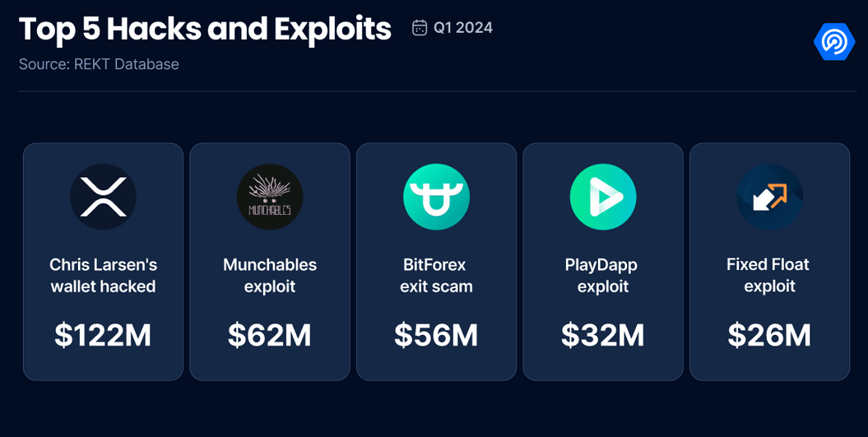Open the Source: REKT Database text
Viewport: 868px width, 437px height.
[99, 64]
